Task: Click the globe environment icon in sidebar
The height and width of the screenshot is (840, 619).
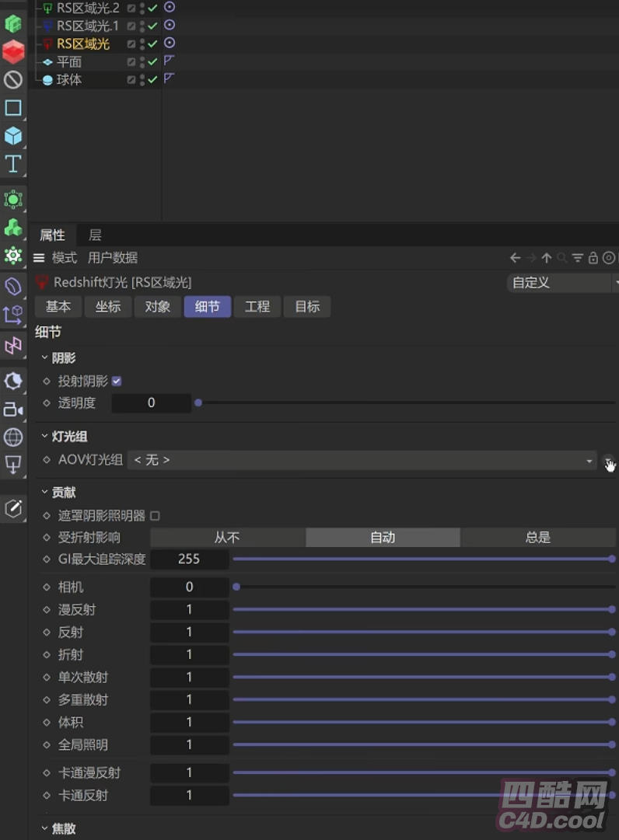Action: (x=13, y=437)
